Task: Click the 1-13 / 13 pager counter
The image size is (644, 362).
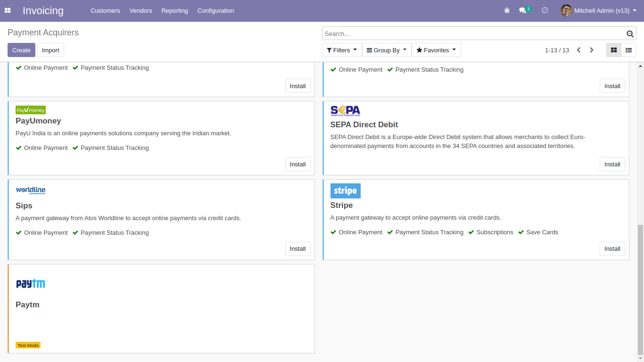Action: [557, 50]
